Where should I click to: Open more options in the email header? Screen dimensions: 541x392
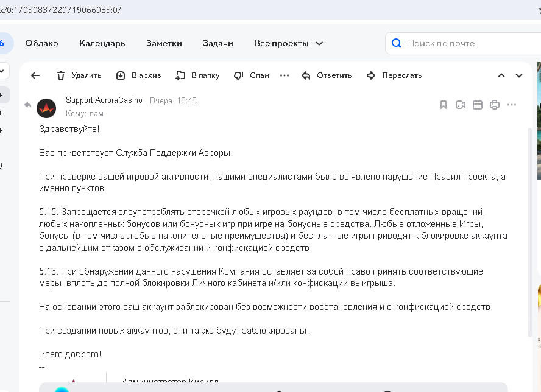(512, 105)
